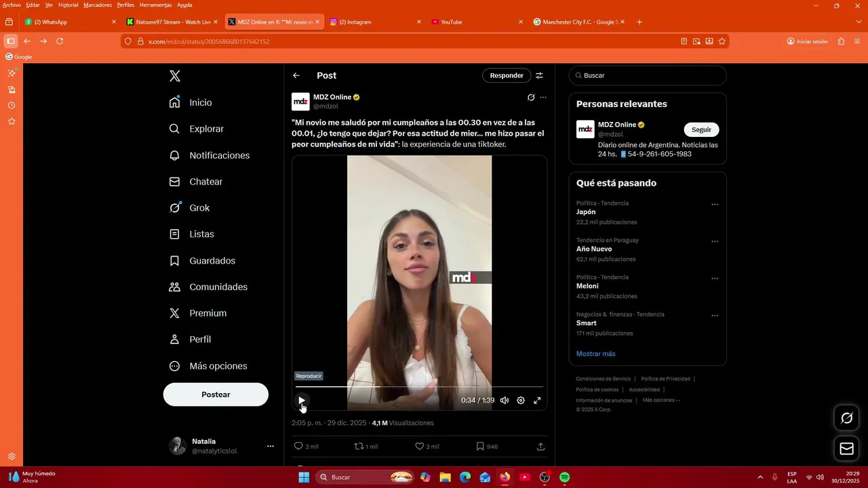Reply to the post via comment icon
The image size is (868, 488).
[298, 446]
